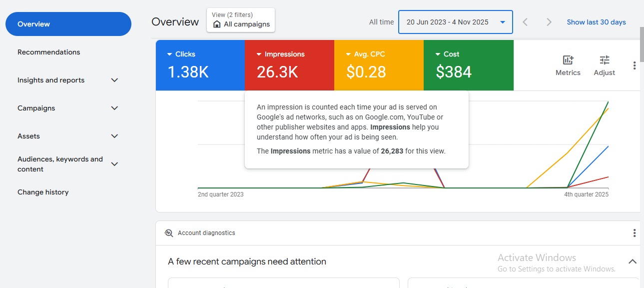The height and width of the screenshot is (288, 644).
Task: Click the Show last 30 days link
Action: pyautogui.click(x=596, y=22)
